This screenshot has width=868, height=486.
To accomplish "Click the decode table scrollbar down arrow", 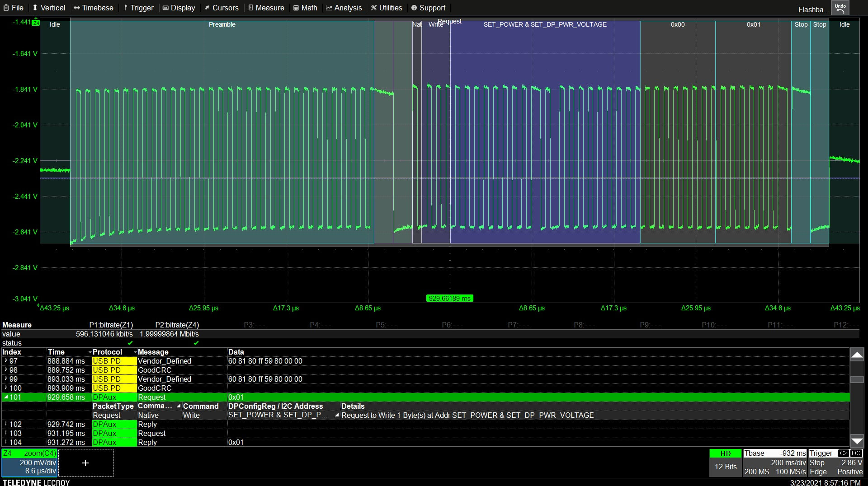I will click(x=857, y=441).
